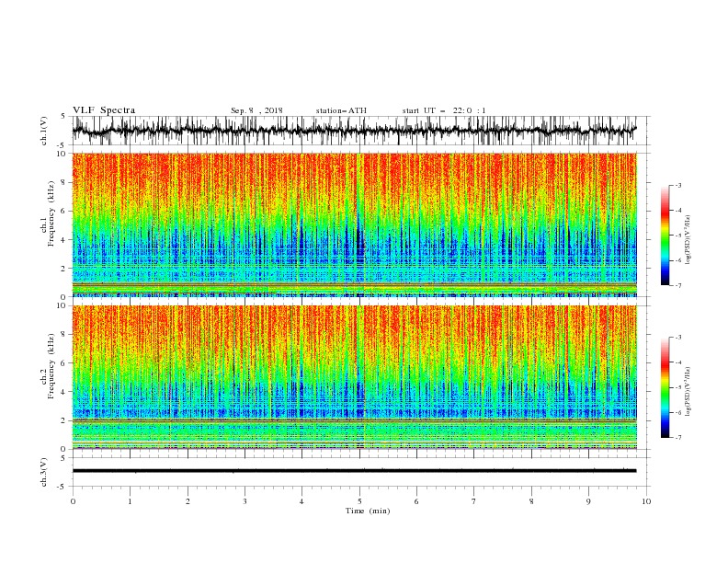Viewport: 728px width, 563px height.
Task: Click the "VLF Spectra" title text
Action: [x=104, y=110]
